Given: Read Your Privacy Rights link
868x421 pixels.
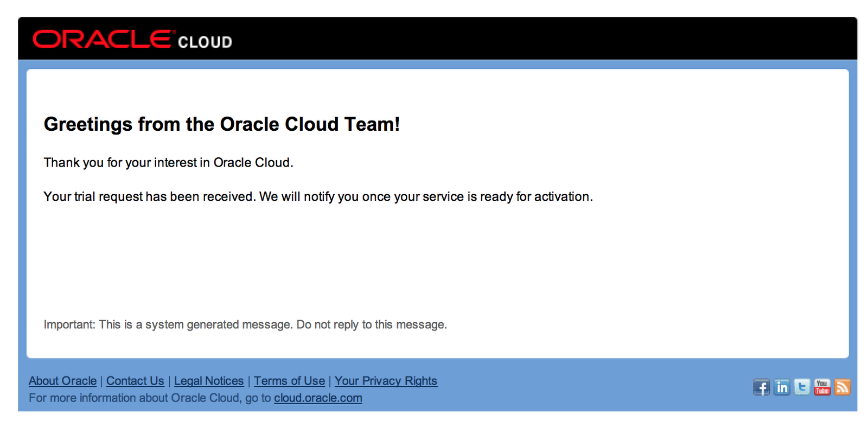Looking at the screenshot, I should click(386, 381).
